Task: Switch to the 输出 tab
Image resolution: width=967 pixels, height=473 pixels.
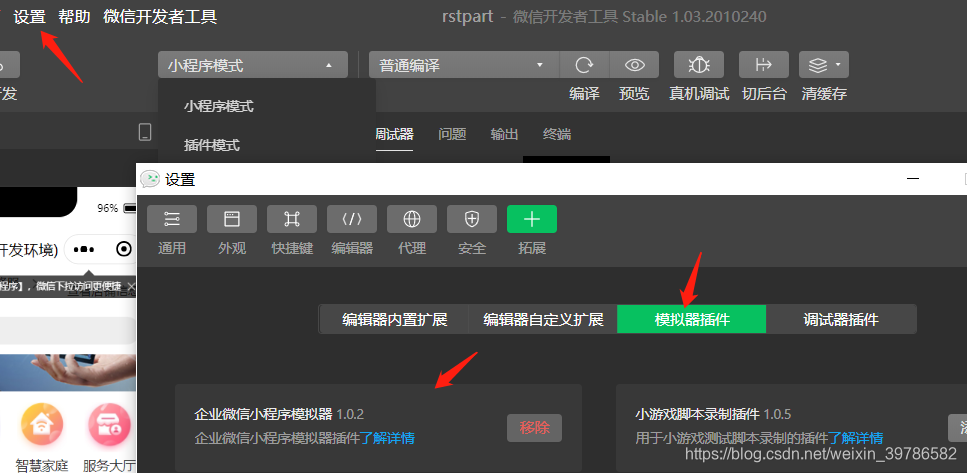Action: point(504,134)
